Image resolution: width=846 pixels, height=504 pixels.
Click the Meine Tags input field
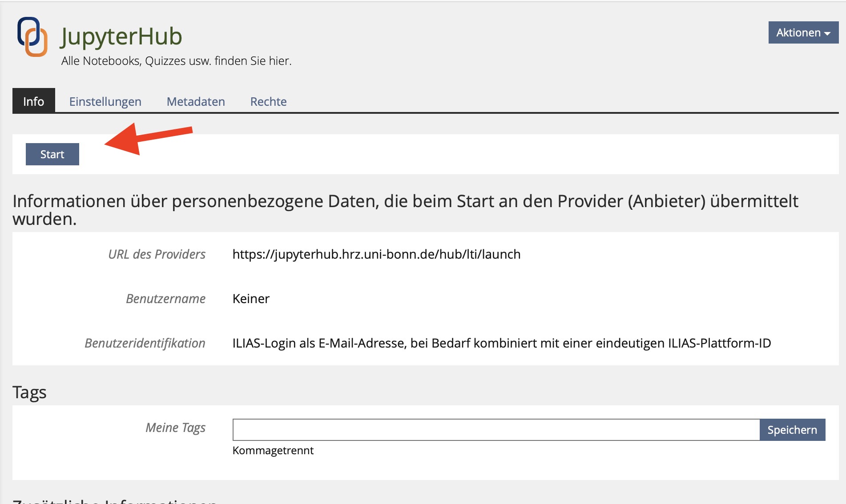[496, 430]
